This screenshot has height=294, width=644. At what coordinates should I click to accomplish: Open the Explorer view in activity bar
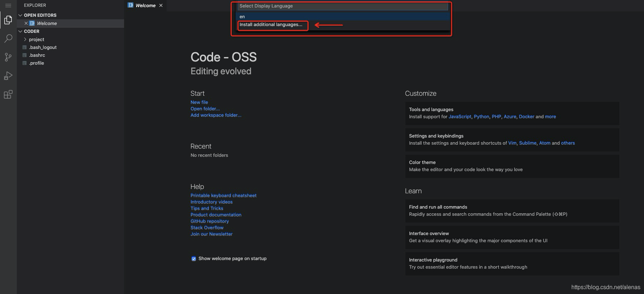pos(8,20)
